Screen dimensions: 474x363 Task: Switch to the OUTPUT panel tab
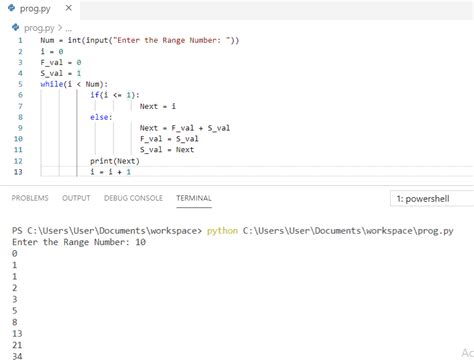[x=76, y=198]
